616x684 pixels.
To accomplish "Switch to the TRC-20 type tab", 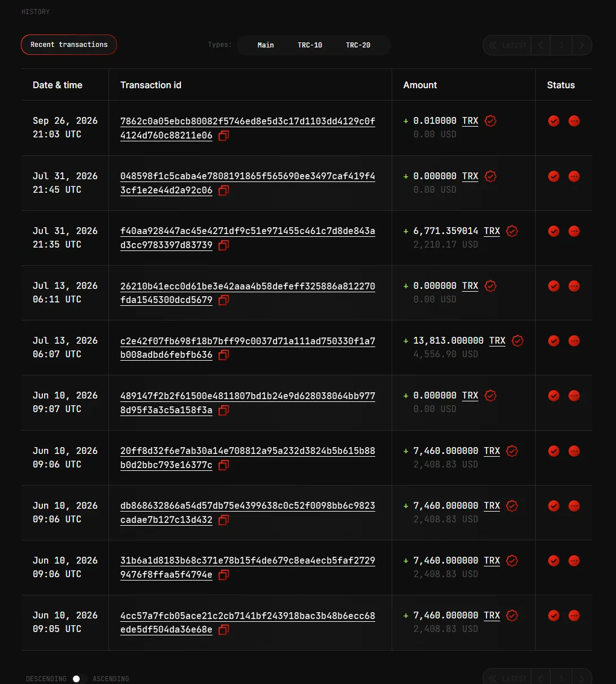I will coord(358,45).
